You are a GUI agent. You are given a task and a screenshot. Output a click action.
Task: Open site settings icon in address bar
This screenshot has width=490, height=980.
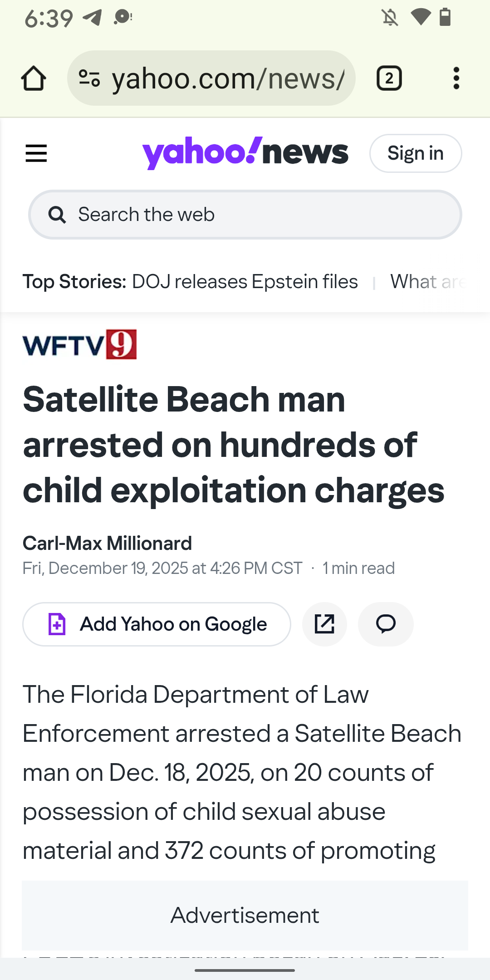89,78
